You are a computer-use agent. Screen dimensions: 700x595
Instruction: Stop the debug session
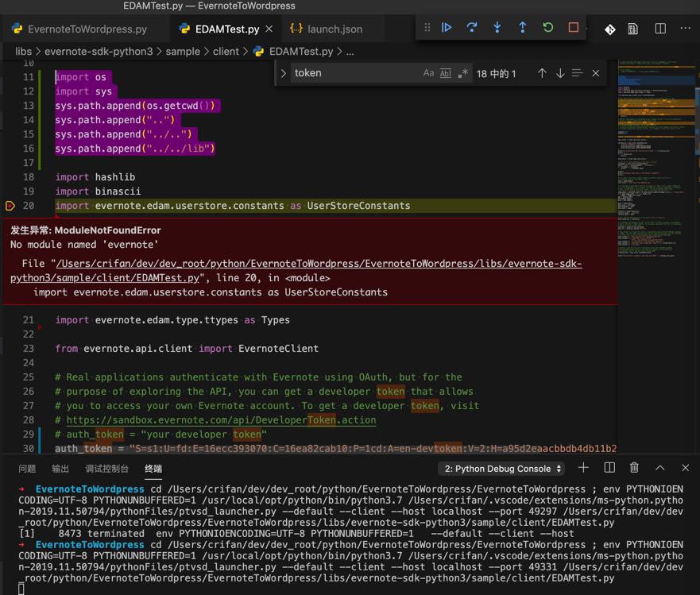tap(573, 28)
